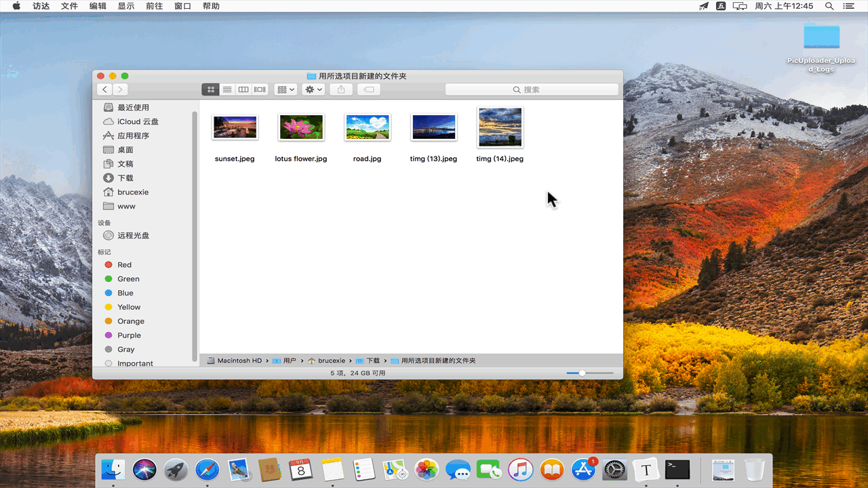Screen dimensions: 868x488
Task: Switch to cover flow view
Action: [259, 89]
